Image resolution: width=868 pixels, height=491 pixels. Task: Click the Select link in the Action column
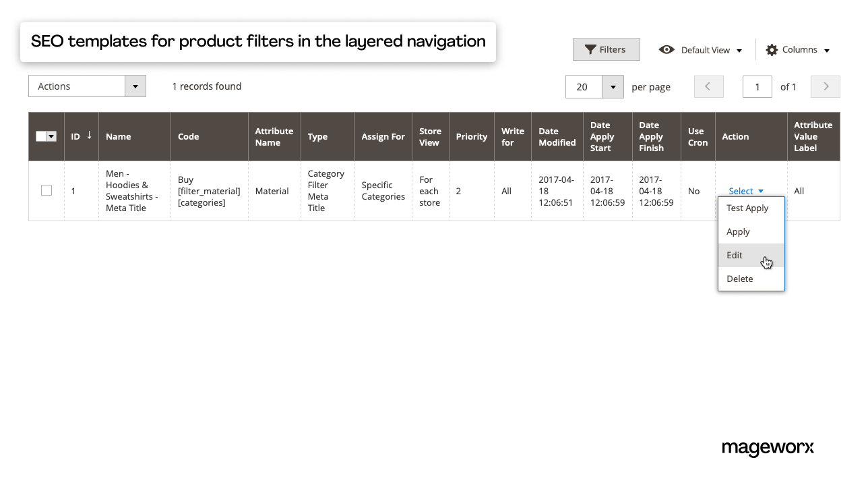click(741, 191)
